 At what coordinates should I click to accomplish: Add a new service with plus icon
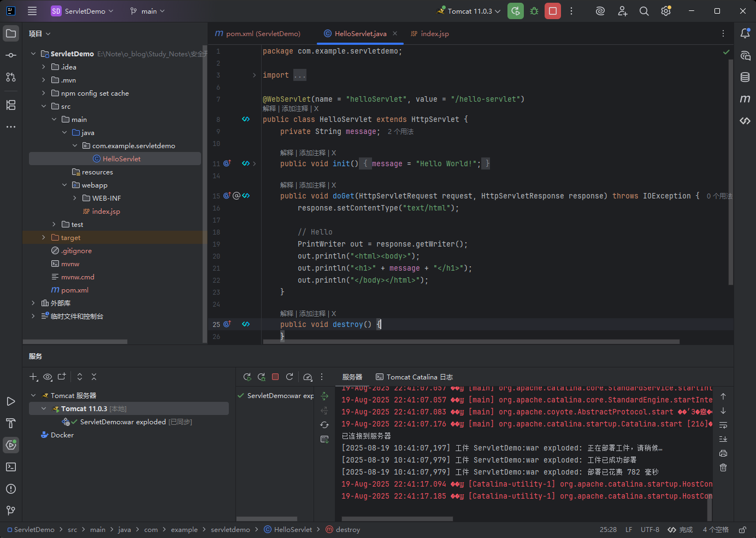pyautogui.click(x=33, y=377)
